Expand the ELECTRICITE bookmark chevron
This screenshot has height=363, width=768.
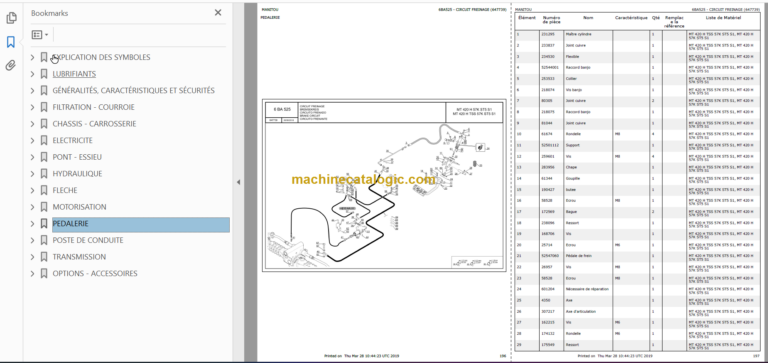pos(32,141)
